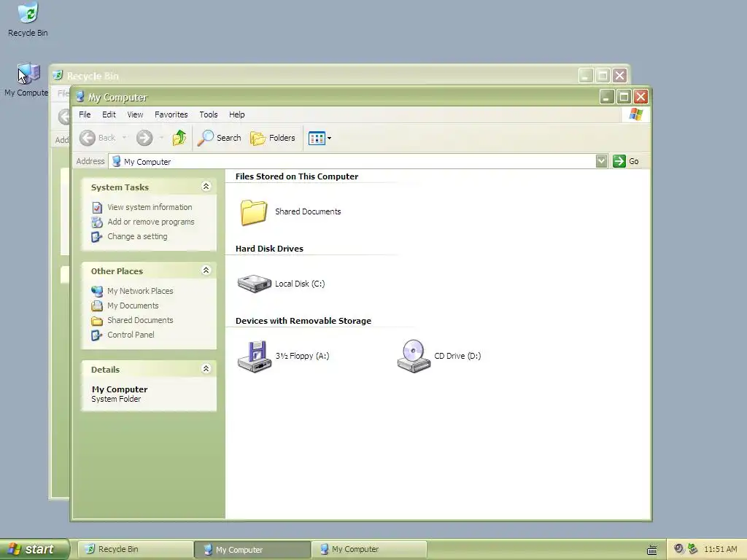Minimize the Recycle Bin window
Image resolution: width=747 pixels, height=560 pixels.
586,76
